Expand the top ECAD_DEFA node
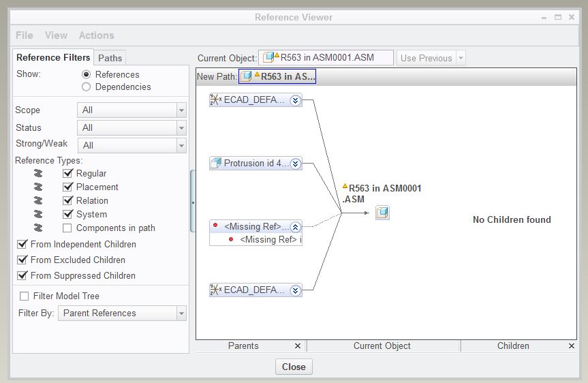Image resolution: width=588 pixels, height=383 pixels. (296, 100)
